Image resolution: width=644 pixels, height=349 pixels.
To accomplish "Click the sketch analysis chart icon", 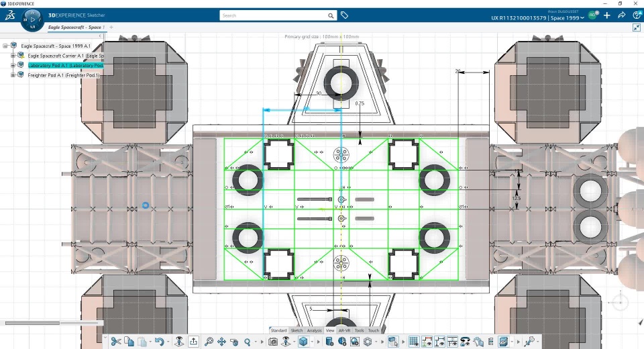I will [504, 342].
